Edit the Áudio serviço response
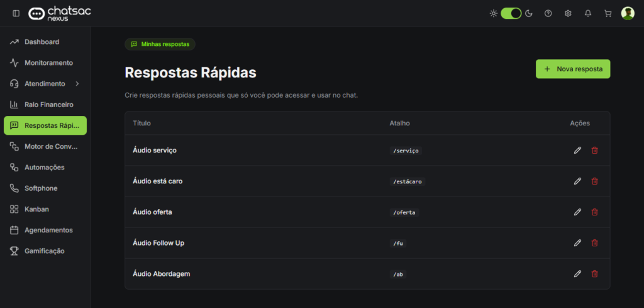644x308 pixels. 577,151
